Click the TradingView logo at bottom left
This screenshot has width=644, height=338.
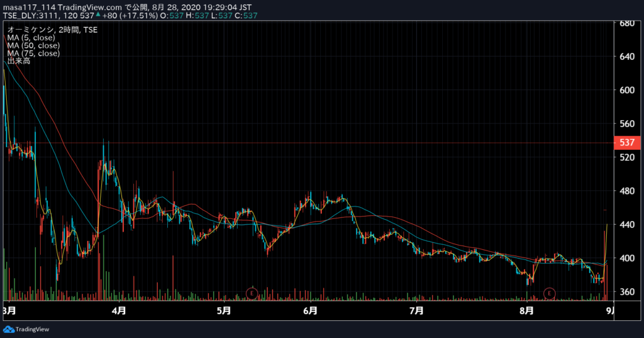point(26,329)
